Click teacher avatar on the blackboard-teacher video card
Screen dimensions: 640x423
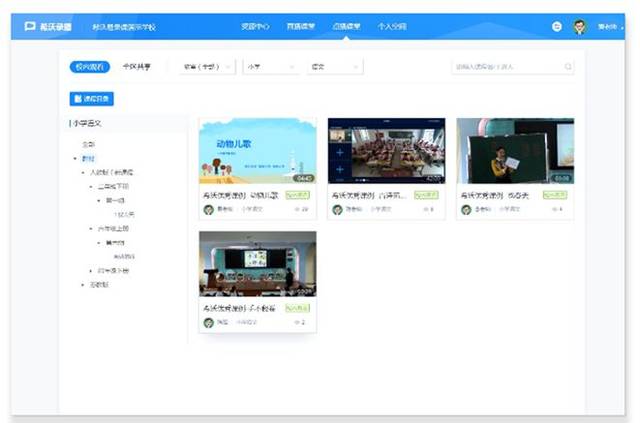point(466,209)
